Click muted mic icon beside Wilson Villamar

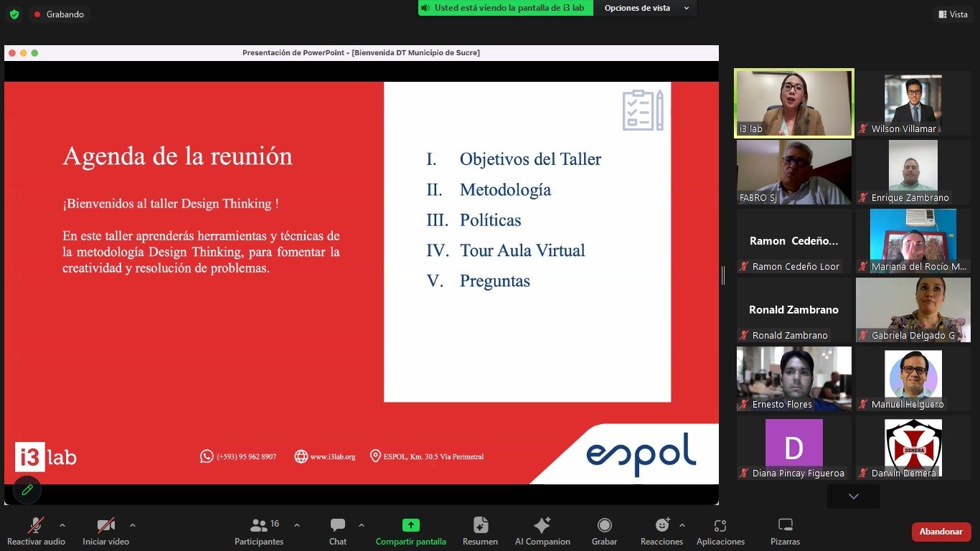pyautogui.click(x=864, y=129)
